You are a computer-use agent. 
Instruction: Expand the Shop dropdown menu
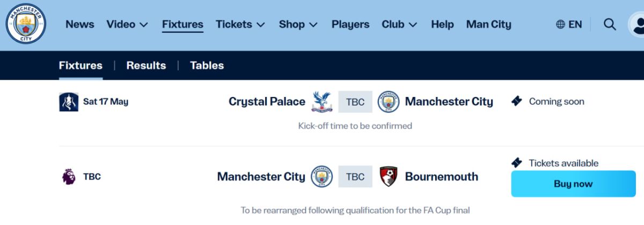coord(298,24)
